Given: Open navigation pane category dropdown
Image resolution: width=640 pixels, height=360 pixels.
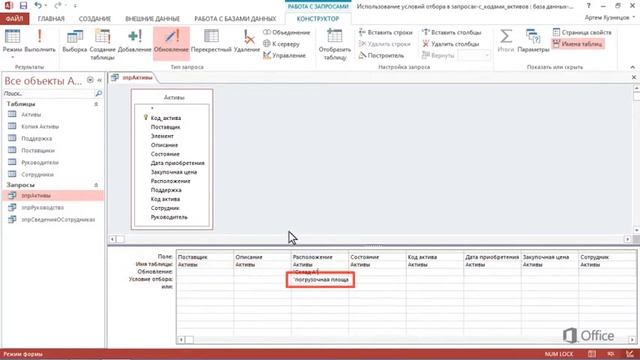Looking at the screenshot, I should click(x=90, y=80).
